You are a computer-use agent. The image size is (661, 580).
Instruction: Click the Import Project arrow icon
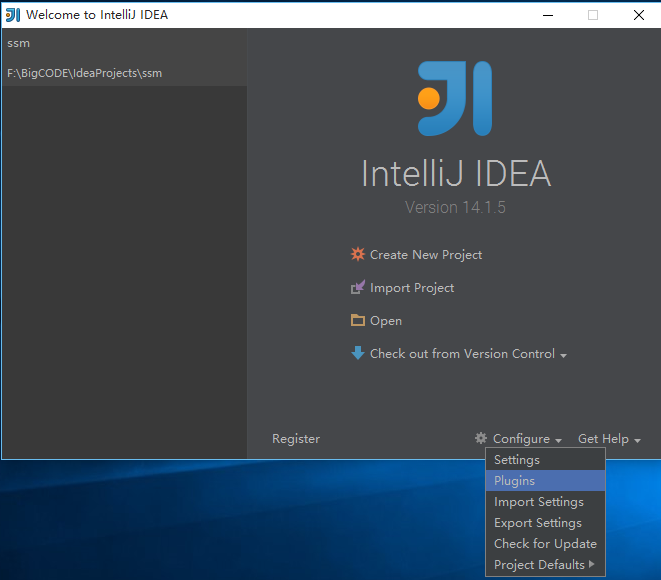click(357, 287)
